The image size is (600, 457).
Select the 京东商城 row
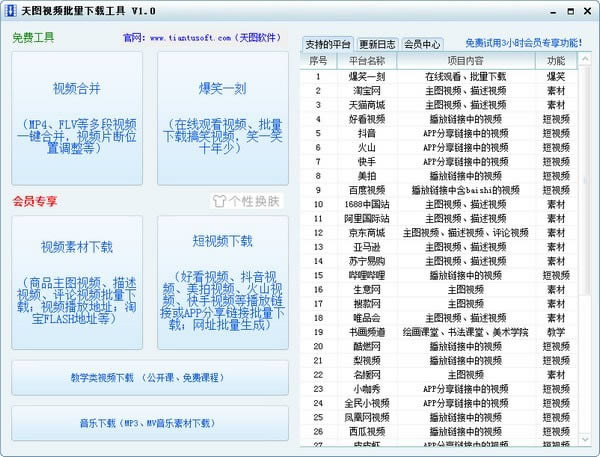pyautogui.click(x=439, y=233)
